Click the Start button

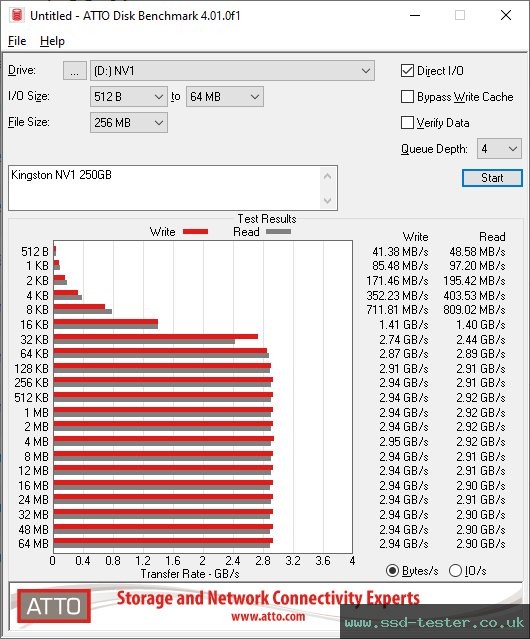click(492, 178)
